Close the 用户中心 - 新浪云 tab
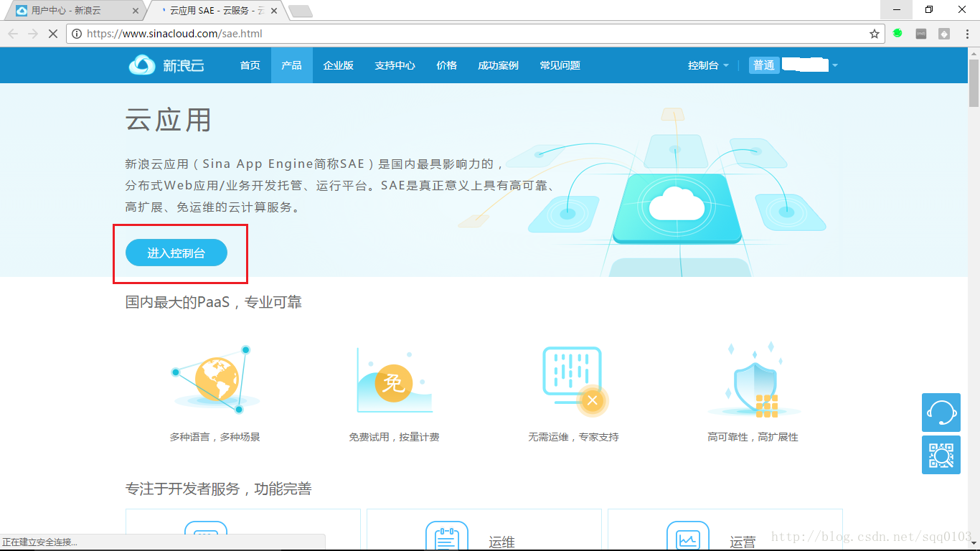Viewport: 980px width, 551px height. (136, 11)
